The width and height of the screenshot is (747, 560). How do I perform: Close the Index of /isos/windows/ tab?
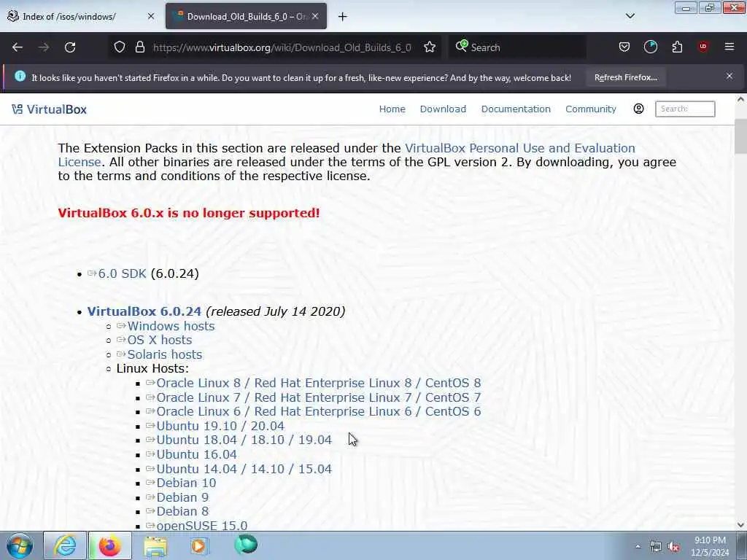tap(151, 16)
